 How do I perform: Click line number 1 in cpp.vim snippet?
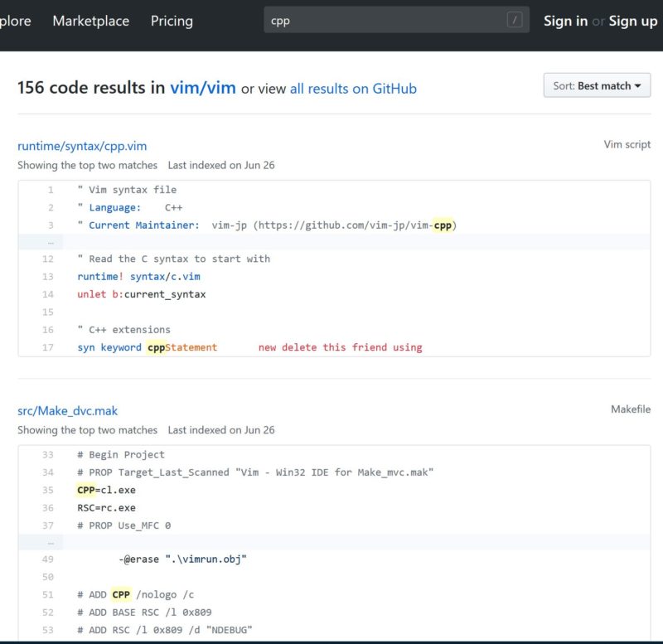coord(51,190)
